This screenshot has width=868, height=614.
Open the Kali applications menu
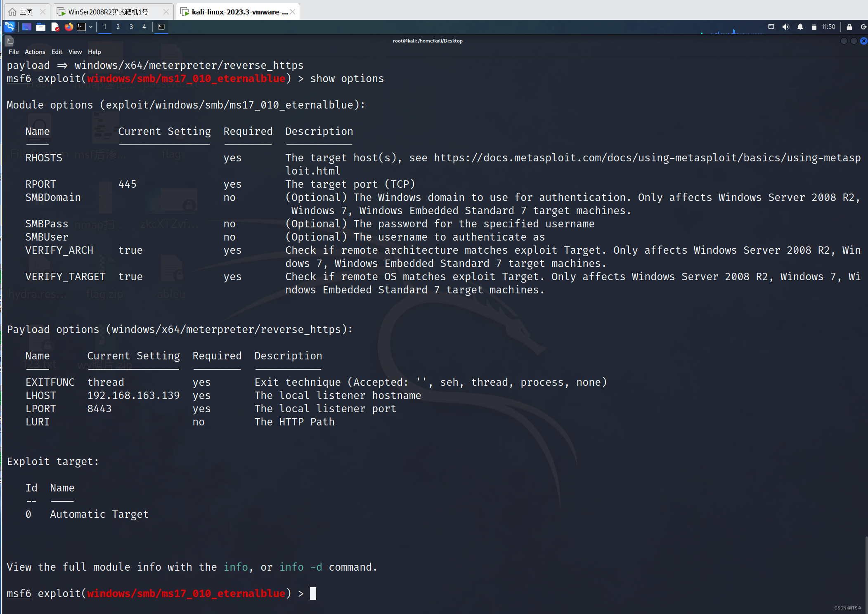click(9, 27)
